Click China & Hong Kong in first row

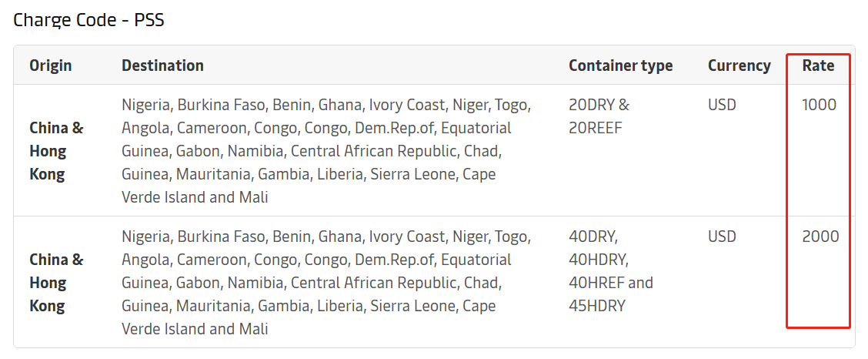coord(56,151)
